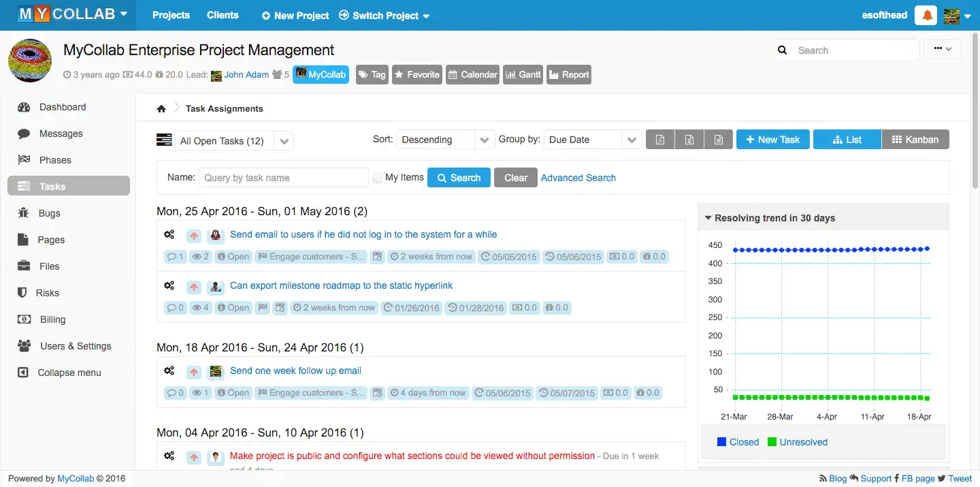Viewport: 980px width, 487px height.
Task: Click settings gear on 'Make project is public' task
Action: tap(169, 456)
